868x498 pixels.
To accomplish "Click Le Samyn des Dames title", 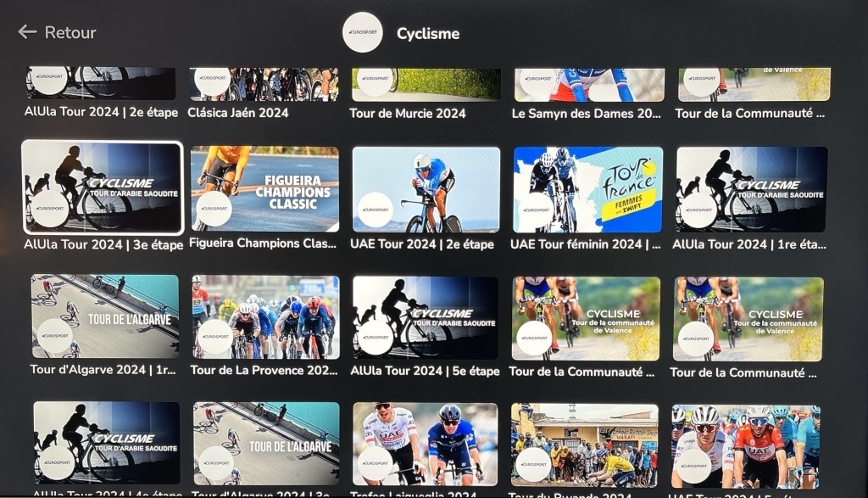I will pyautogui.click(x=587, y=114).
